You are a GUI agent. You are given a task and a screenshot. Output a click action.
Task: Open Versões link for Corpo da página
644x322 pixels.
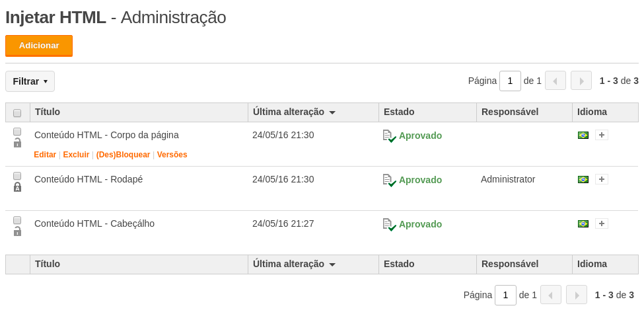[172, 155]
